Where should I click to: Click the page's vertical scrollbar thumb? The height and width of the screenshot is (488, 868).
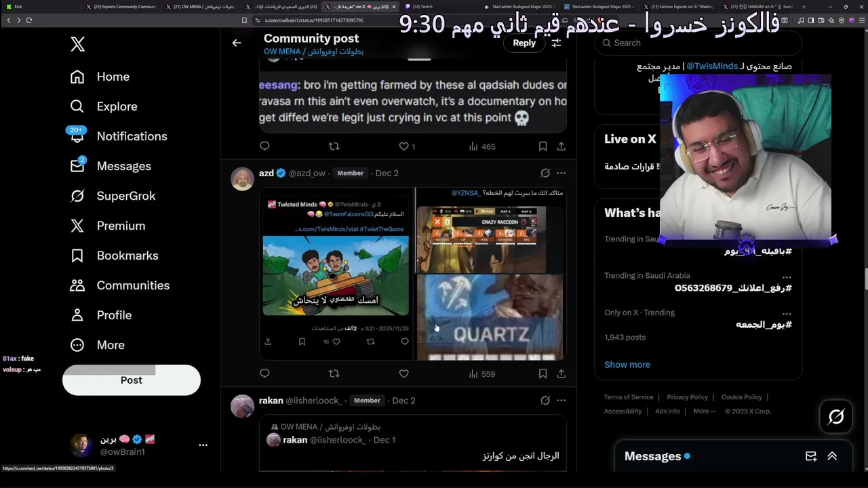click(865, 278)
